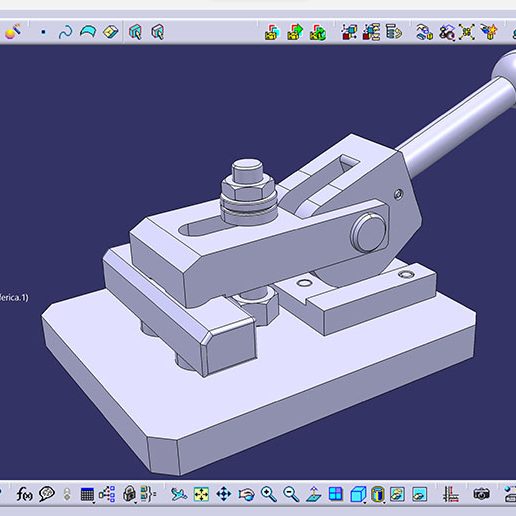
Task: Open the Shading mode dropdown arrow
Action: 385,502
